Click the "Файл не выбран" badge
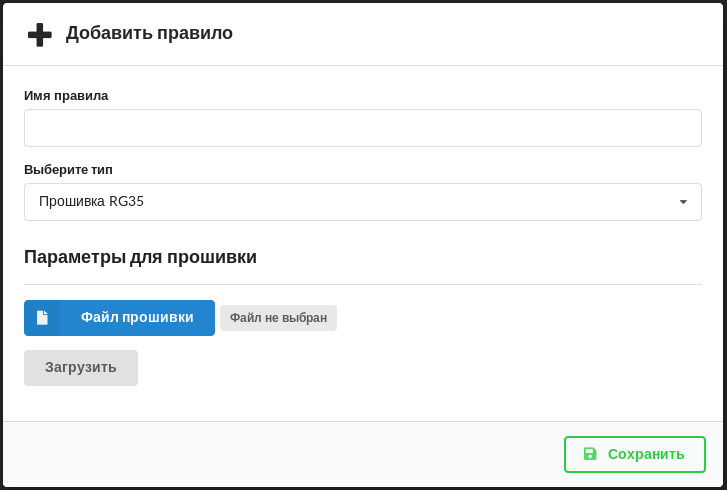This screenshot has width=727, height=490. click(x=278, y=318)
